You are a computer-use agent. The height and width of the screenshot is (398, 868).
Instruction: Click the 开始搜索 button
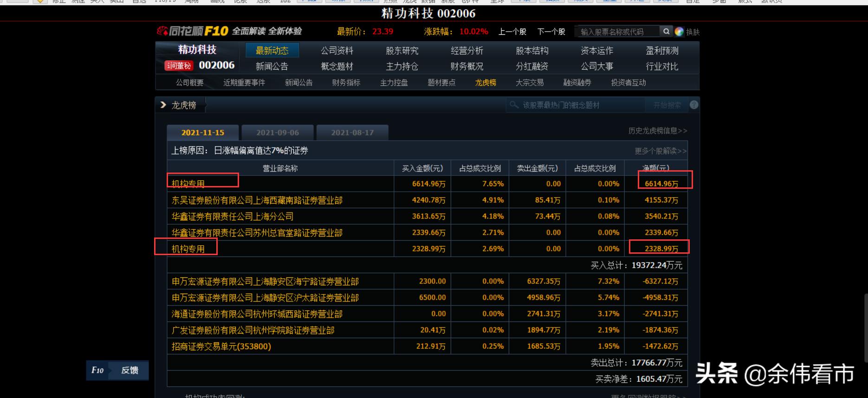[x=667, y=105]
